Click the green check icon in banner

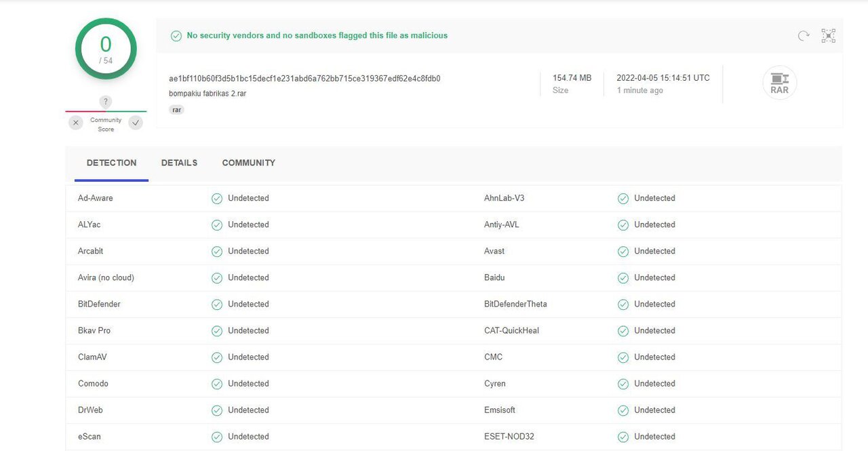[176, 35]
